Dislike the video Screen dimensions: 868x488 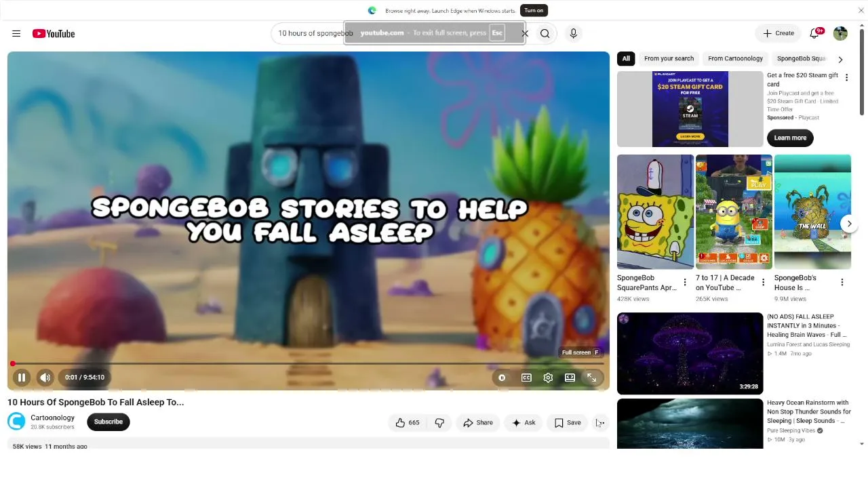click(439, 423)
